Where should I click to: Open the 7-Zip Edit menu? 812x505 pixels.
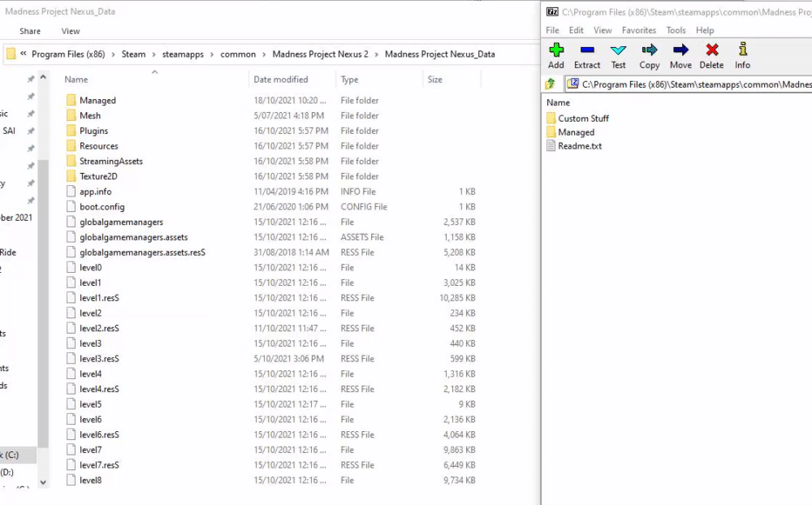(576, 30)
